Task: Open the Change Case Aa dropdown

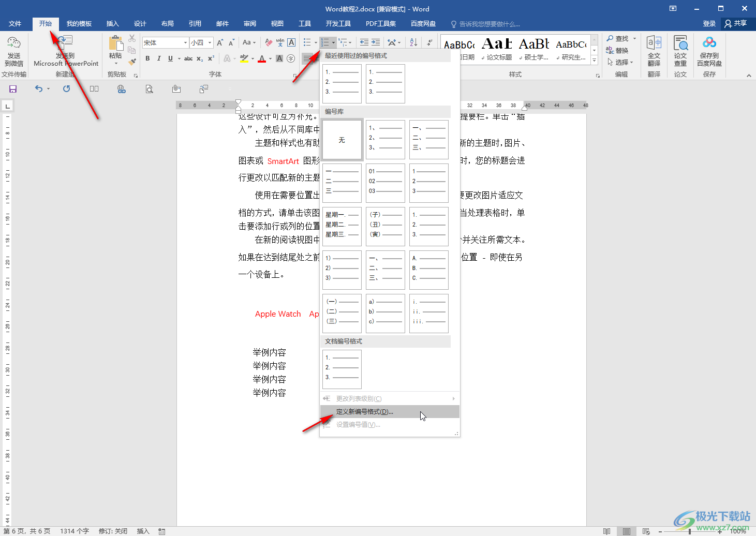Action: click(x=249, y=42)
